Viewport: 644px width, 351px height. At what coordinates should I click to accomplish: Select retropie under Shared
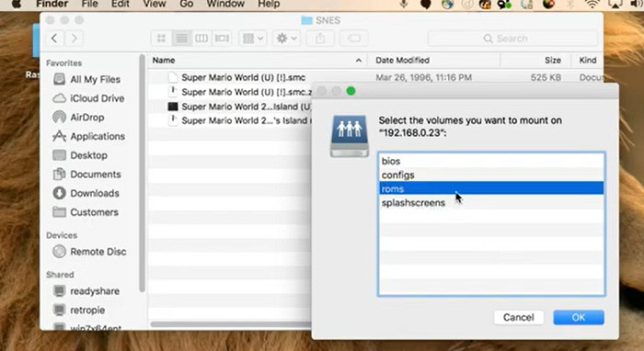click(x=79, y=310)
